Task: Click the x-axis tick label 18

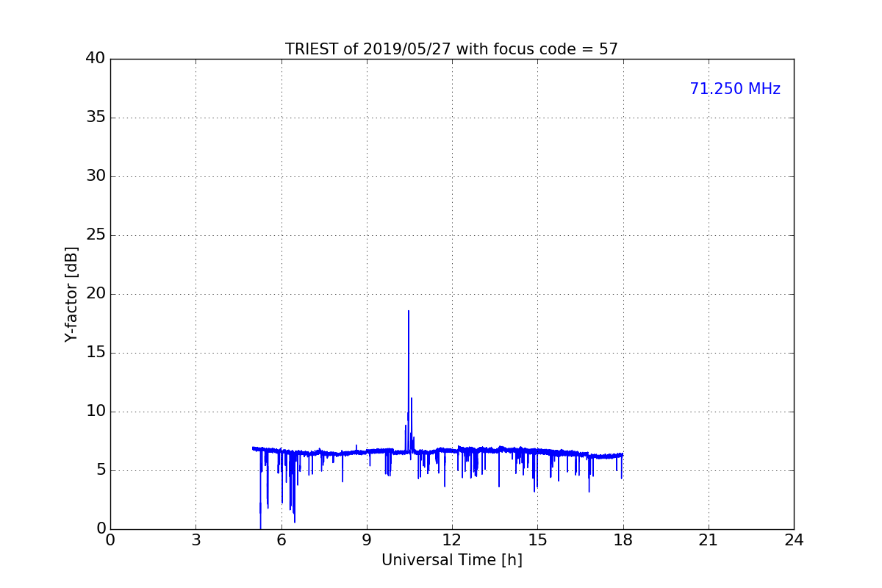Action: (623, 540)
